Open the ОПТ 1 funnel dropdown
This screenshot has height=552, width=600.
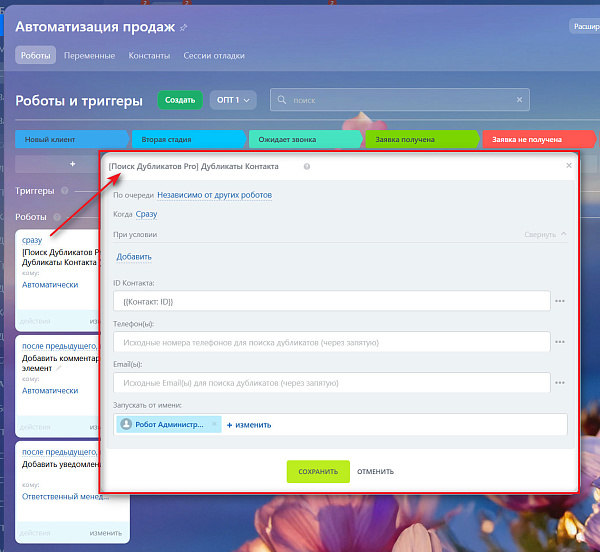coord(233,100)
